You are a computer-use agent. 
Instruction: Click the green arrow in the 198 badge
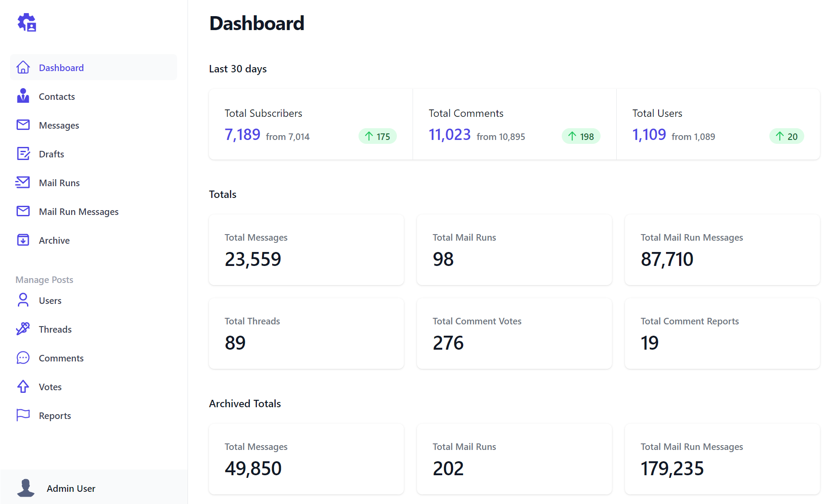pos(572,136)
